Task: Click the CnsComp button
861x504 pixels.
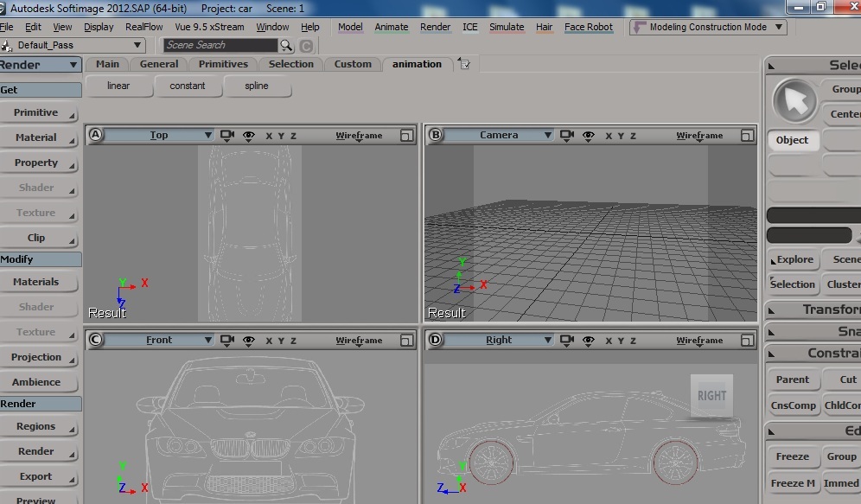Action: [x=793, y=405]
